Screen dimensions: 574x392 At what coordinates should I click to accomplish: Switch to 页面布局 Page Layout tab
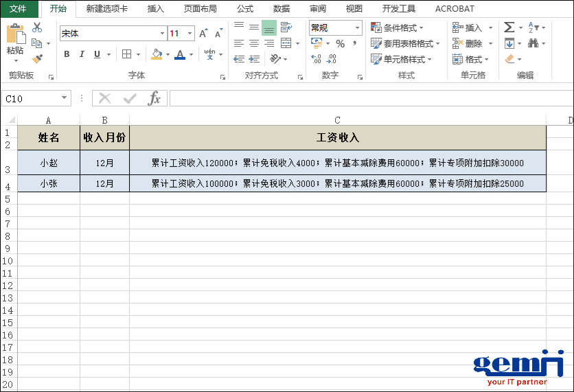click(x=200, y=9)
